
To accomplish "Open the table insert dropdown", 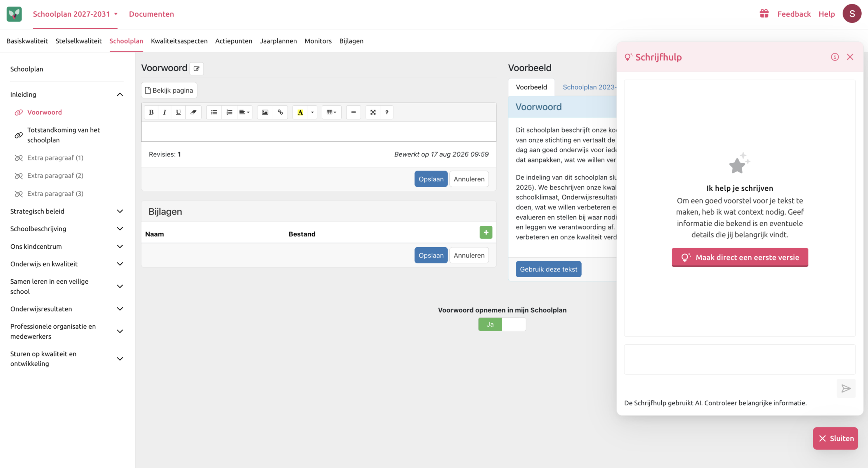I will click(332, 112).
